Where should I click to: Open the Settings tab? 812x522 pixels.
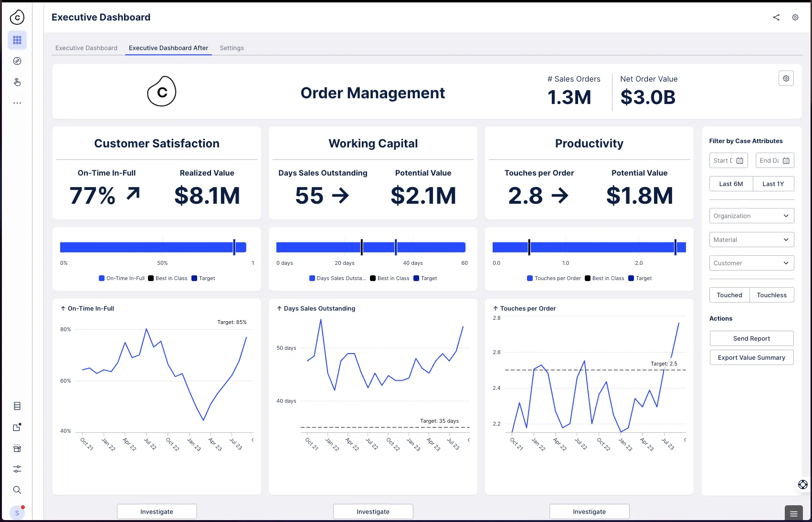pos(232,48)
